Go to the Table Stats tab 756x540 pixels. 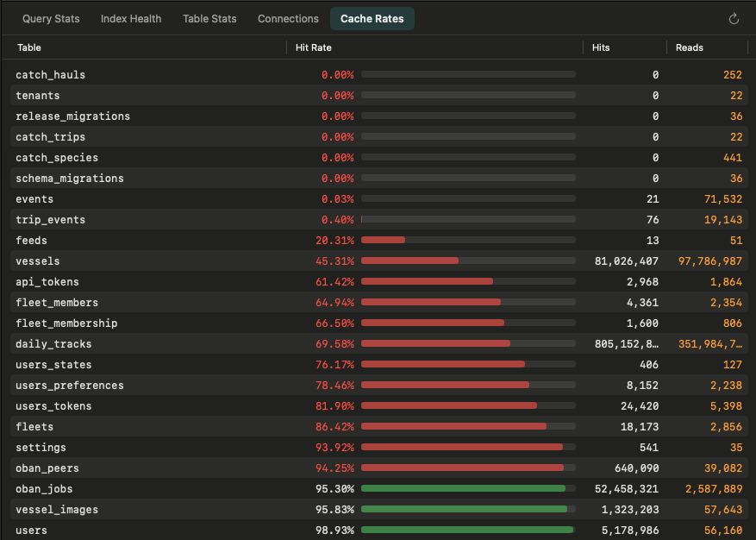[209, 19]
